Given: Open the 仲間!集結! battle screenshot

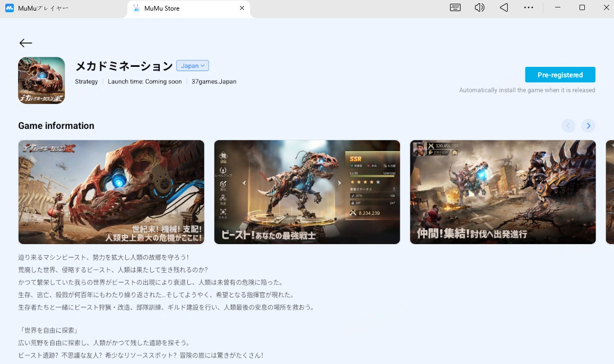Looking at the screenshot, I should point(503,192).
